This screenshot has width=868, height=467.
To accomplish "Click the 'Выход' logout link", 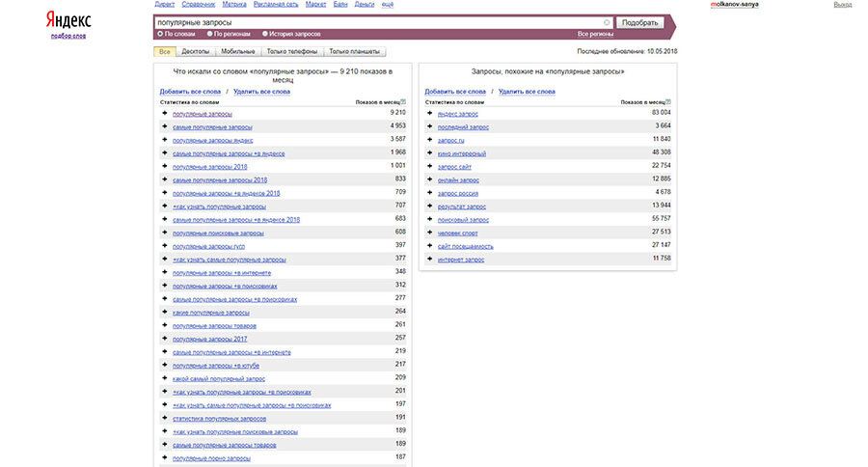I will pos(843,5).
